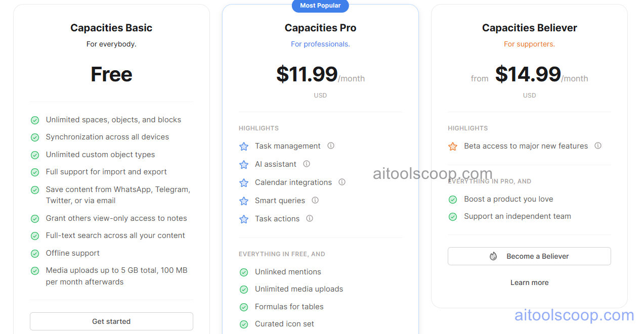Click the checkmark next to Unlinked mentions

pyautogui.click(x=244, y=272)
